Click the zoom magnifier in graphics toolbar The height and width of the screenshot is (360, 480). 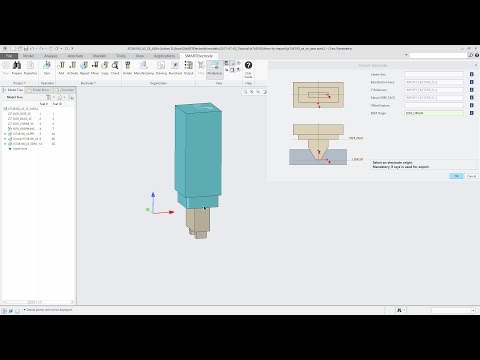click(x=246, y=92)
